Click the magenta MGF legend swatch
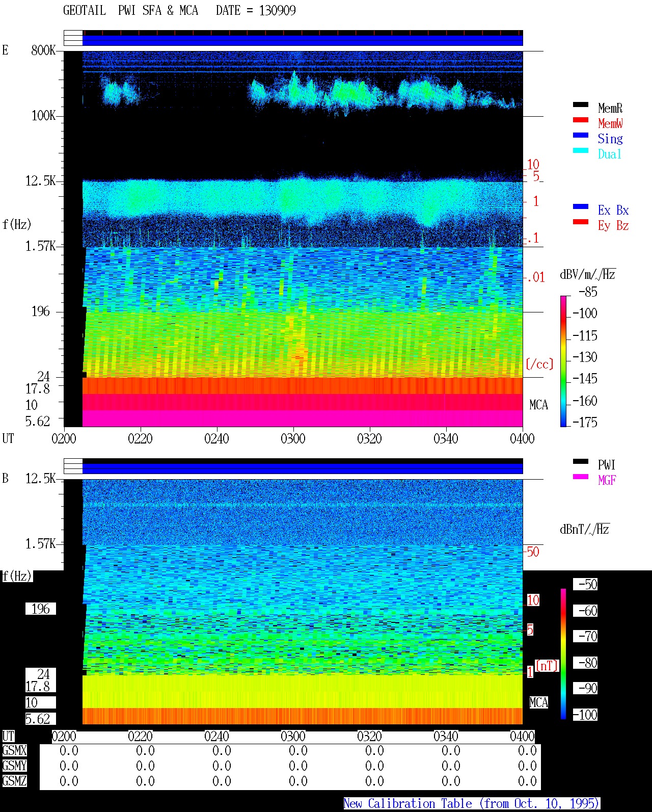The width and height of the screenshot is (652, 812). (581, 477)
